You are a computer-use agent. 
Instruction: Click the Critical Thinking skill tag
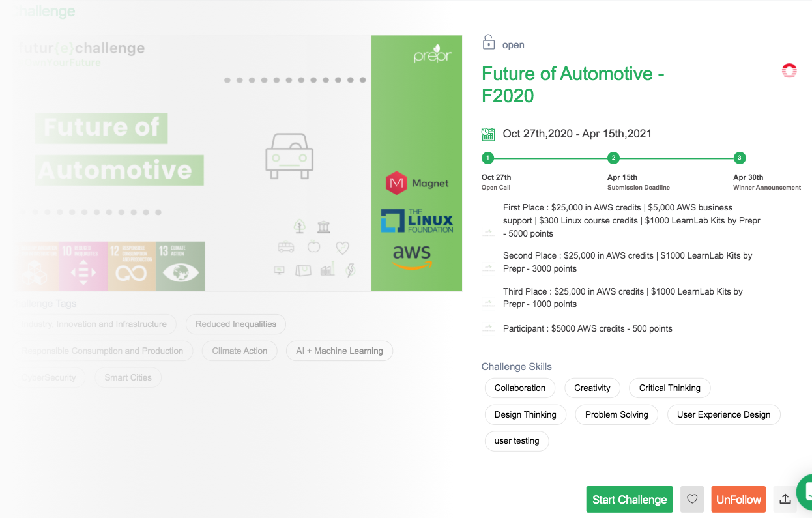[x=670, y=388]
